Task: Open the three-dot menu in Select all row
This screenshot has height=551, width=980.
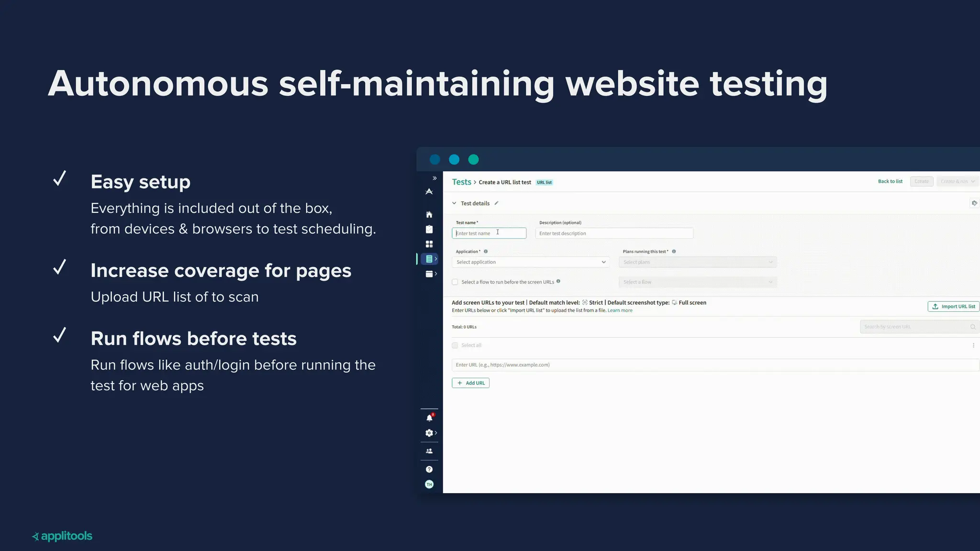Action: click(973, 345)
